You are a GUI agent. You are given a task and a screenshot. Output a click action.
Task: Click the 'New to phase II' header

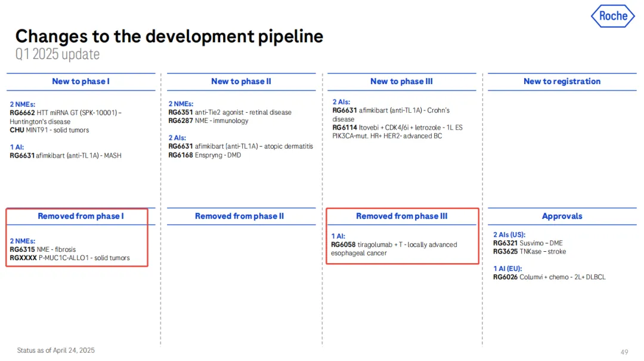[x=241, y=81]
